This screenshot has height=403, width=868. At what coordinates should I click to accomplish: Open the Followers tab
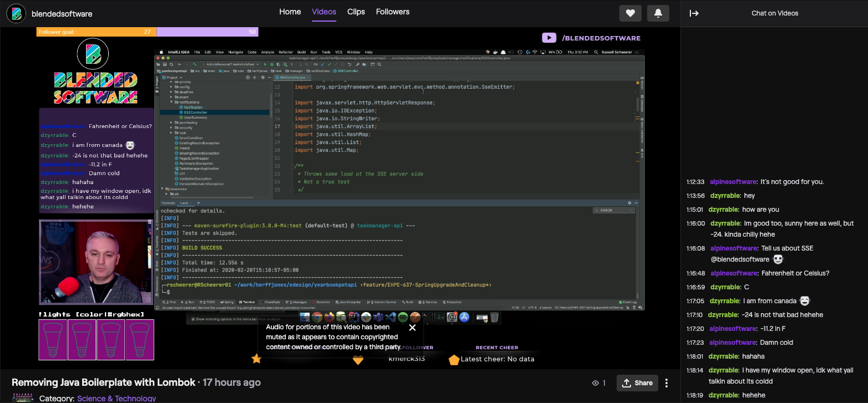(x=392, y=12)
